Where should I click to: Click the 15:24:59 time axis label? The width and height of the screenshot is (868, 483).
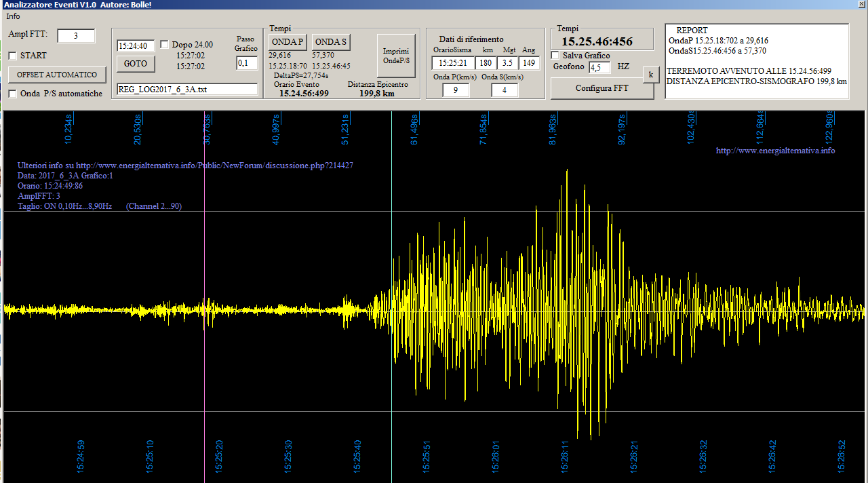pyautogui.click(x=81, y=456)
